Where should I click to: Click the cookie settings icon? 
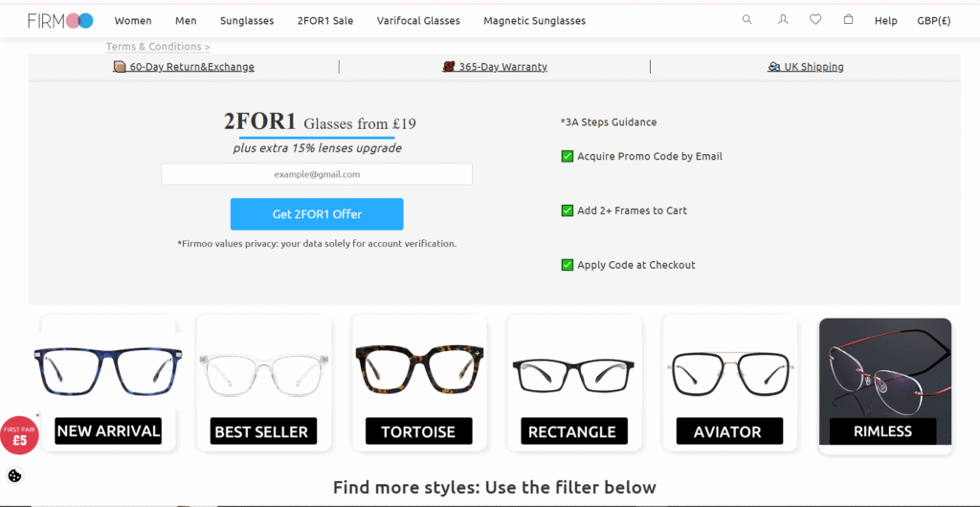pos(14,475)
